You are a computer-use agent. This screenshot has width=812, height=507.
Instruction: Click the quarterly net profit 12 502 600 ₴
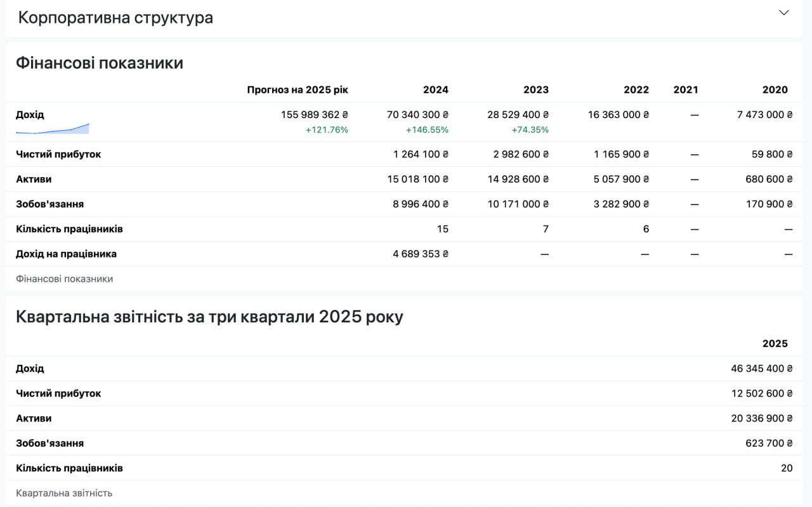[x=762, y=393]
